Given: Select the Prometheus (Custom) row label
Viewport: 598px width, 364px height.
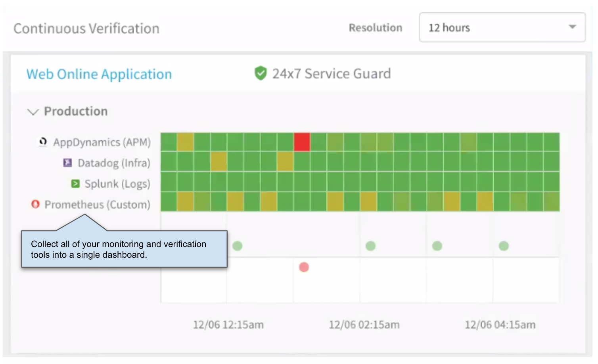Looking at the screenshot, I should pyautogui.click(x=97, y=205).
